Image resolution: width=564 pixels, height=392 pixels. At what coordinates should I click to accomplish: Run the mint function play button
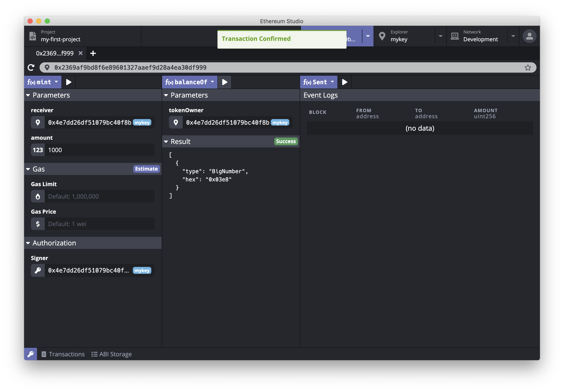point(69,82)
